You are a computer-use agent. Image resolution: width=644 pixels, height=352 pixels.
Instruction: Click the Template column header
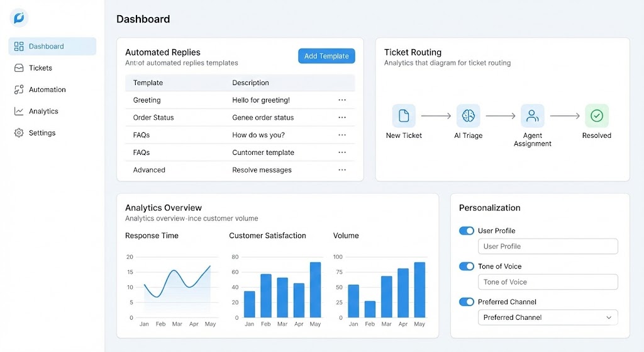[x=148, y=82]
